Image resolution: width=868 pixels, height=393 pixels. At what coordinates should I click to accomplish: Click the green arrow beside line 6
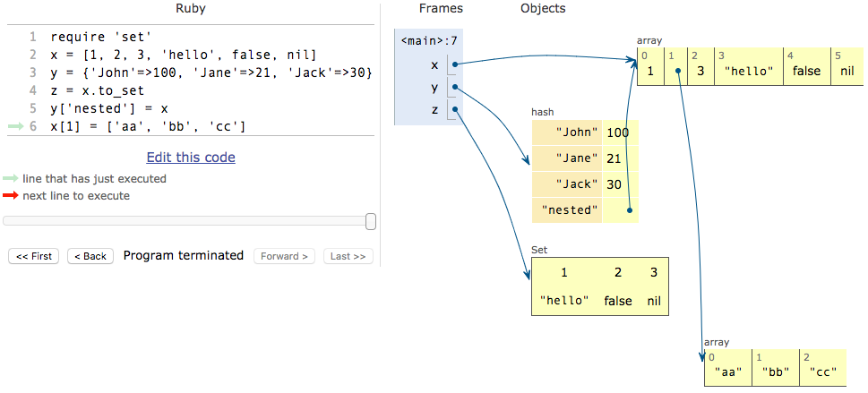click(x=15, y=126)
